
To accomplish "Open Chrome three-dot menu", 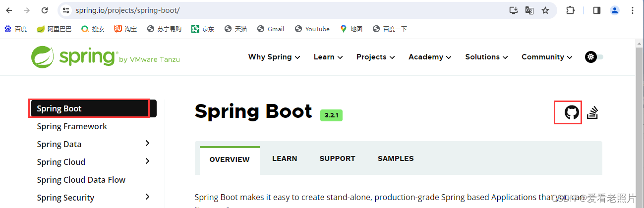I will coord(633,10).
